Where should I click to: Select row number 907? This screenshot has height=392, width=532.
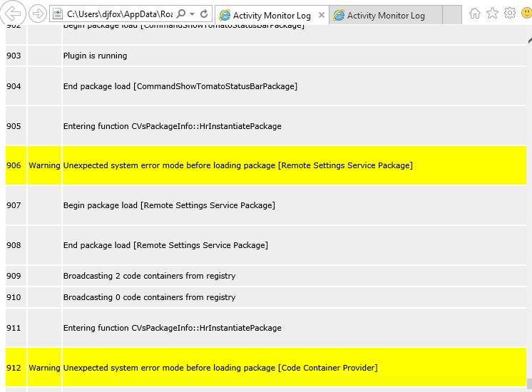[x=14, y=205]
